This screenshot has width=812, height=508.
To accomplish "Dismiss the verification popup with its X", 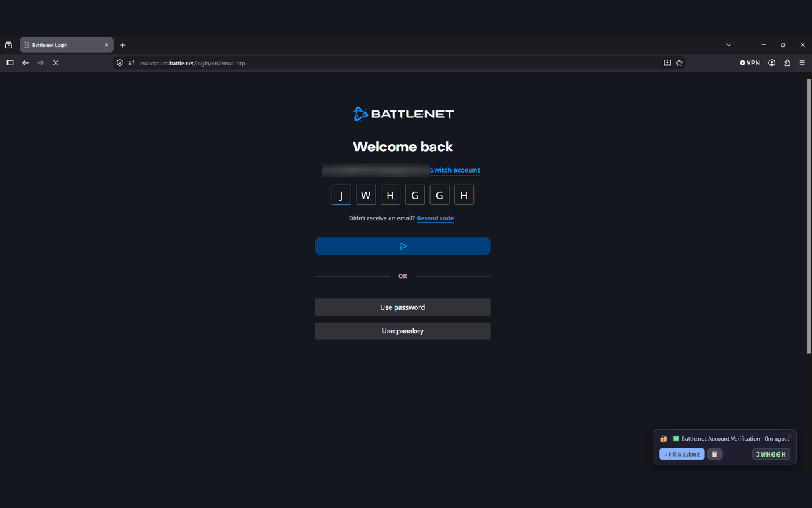I will point(789,436).
